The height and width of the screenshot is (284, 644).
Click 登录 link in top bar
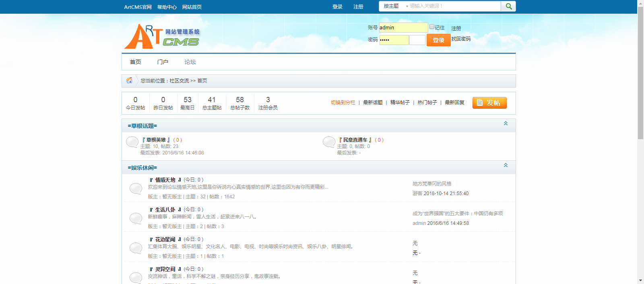click(x=337, y=7)
